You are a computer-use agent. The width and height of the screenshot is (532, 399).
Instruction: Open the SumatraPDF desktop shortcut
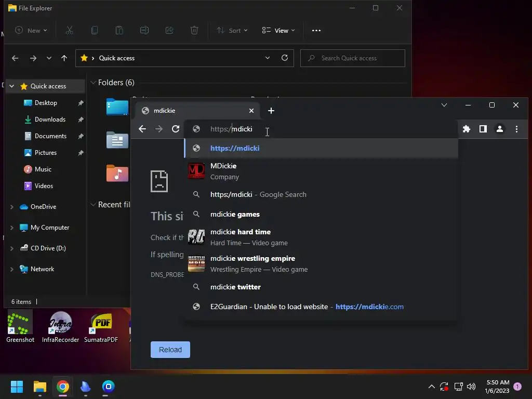pyautogui.click(x=101, y=327)
